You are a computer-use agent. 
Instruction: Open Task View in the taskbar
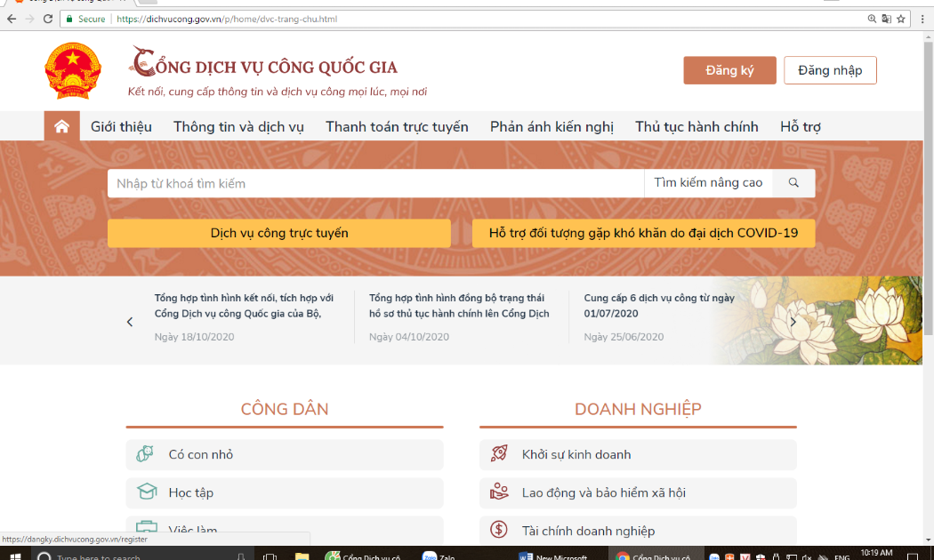point(270,556)
